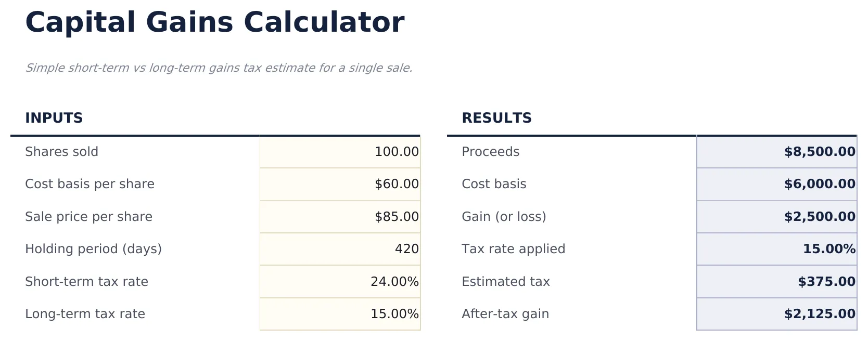The width and height of the screenshot is (868, 341).
Task: Select the Long-term tax rate input cell
Action: click(339, 314)
